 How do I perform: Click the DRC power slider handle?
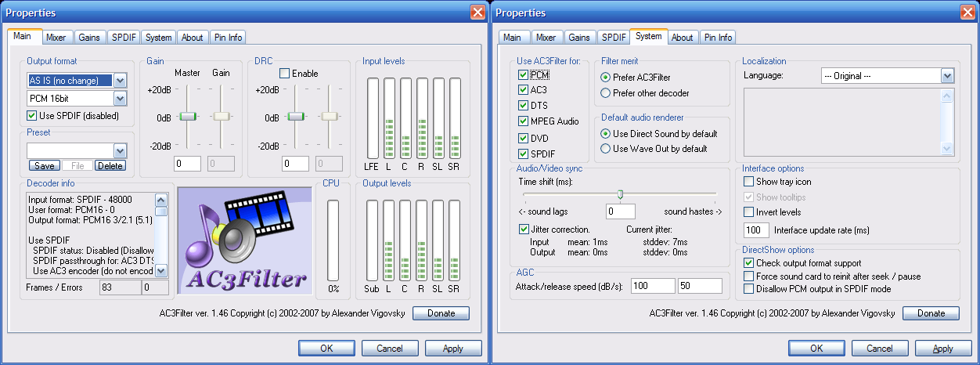[x=296, y=116]
